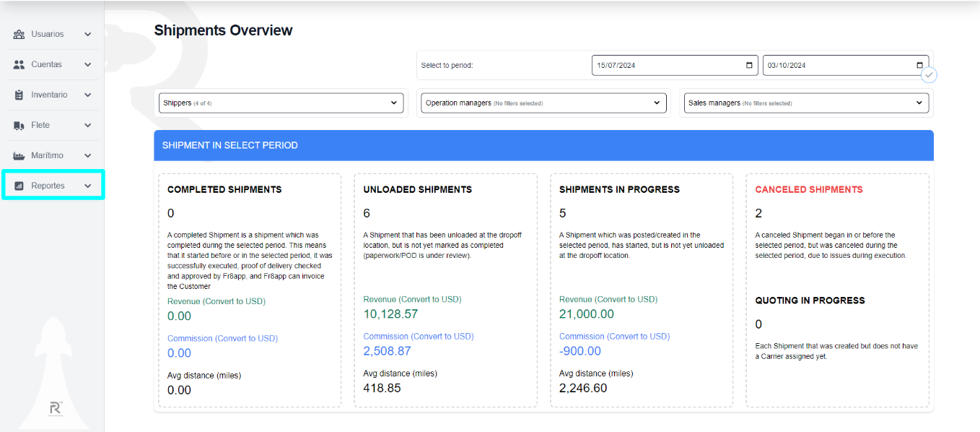Viewport: 980px width, 432px height.
Task: Click the circled checkmark beside the date range
Action: (x=929, y=74)
